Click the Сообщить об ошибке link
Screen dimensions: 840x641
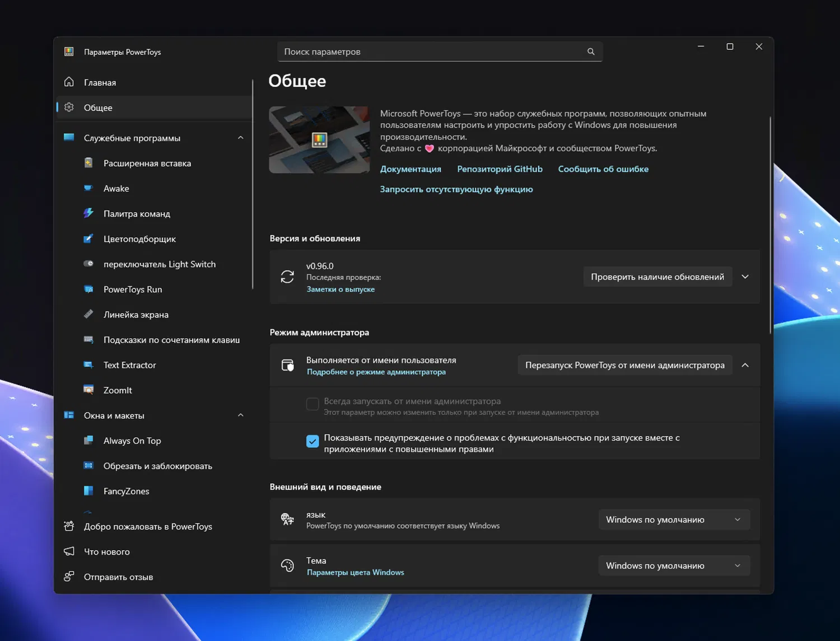click(x=603, y=169)
